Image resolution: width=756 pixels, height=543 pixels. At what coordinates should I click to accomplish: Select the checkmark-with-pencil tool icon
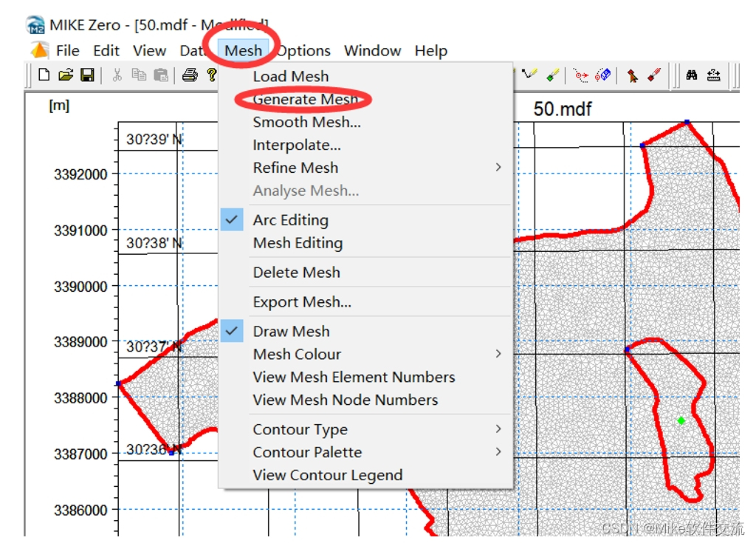click(530, 74)
